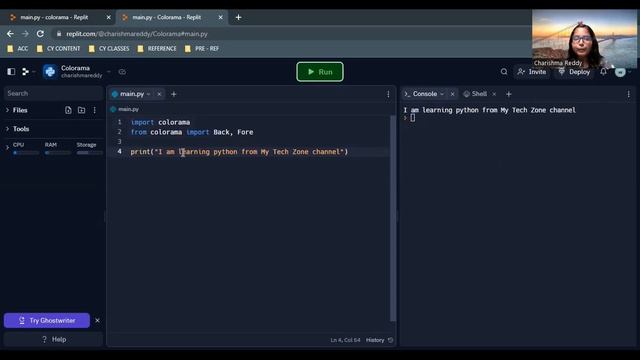Screen dimensions: 640x360
Task: Open Console tab dropdown arrow
Action: click(442, 94)
